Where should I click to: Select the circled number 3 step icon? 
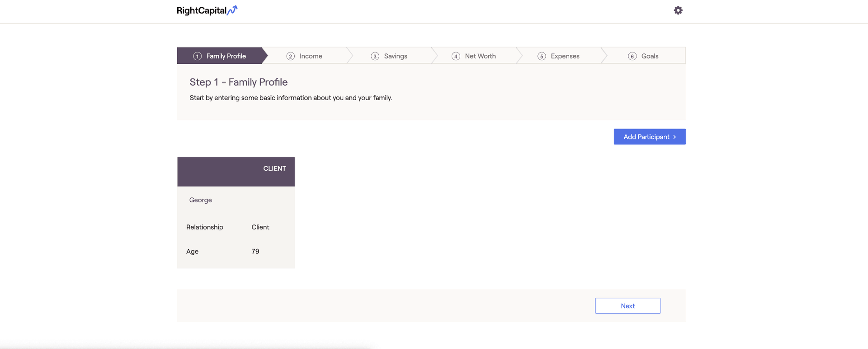[x=375, y=56]
